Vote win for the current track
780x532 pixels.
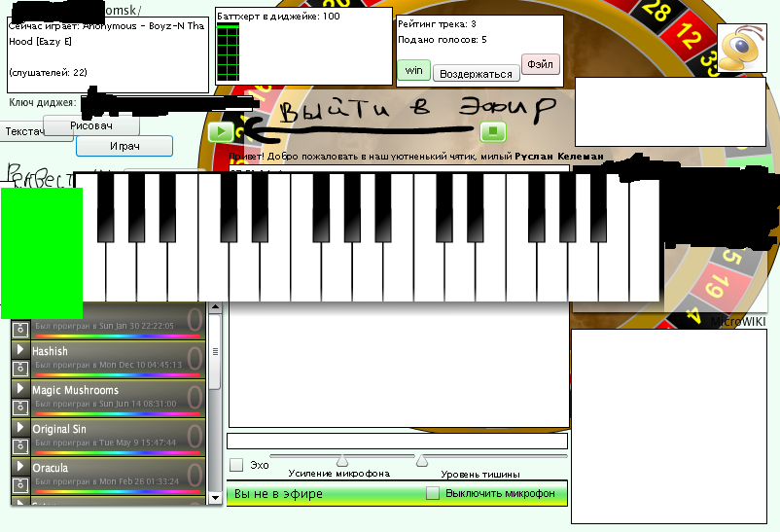(414, 70)
